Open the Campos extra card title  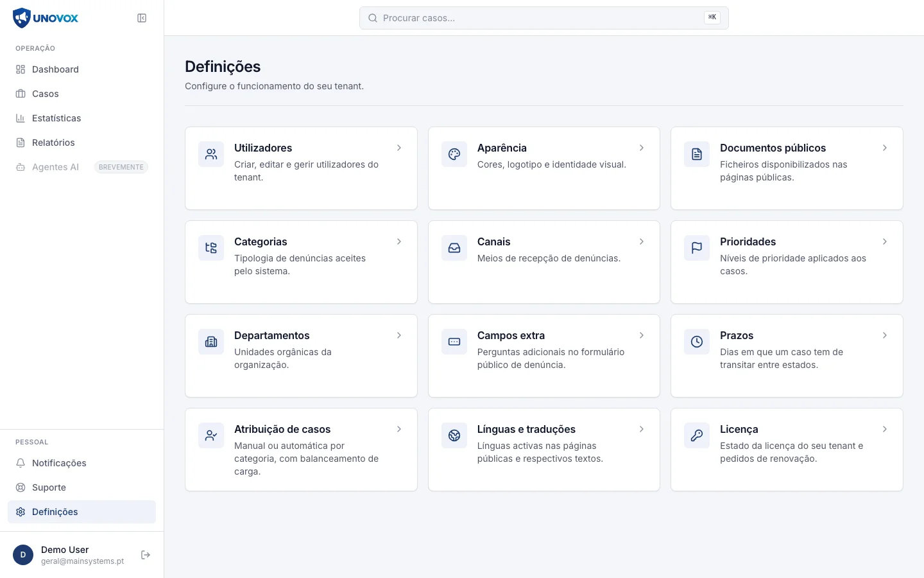click(511, 335)
